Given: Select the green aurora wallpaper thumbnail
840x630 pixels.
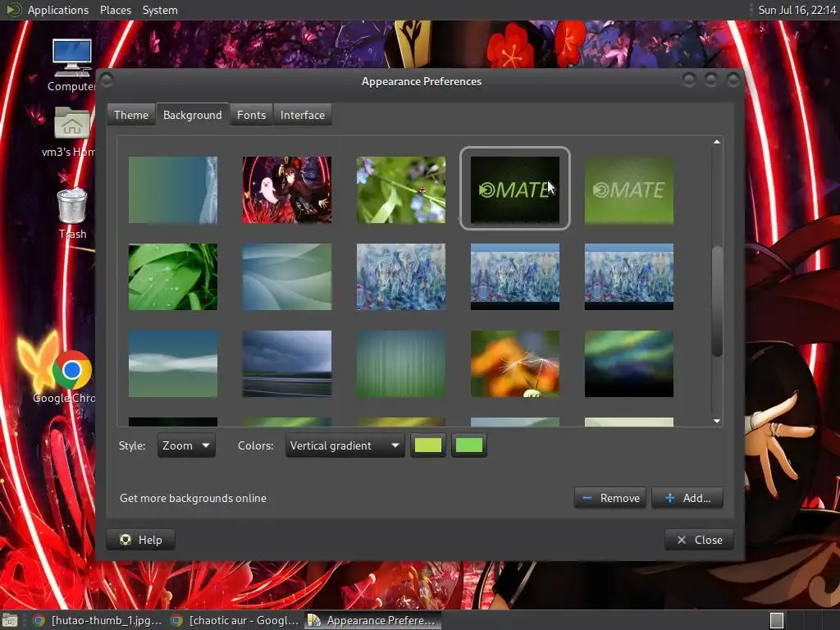Looking at the screenshot, I should [x=629, y=363].
